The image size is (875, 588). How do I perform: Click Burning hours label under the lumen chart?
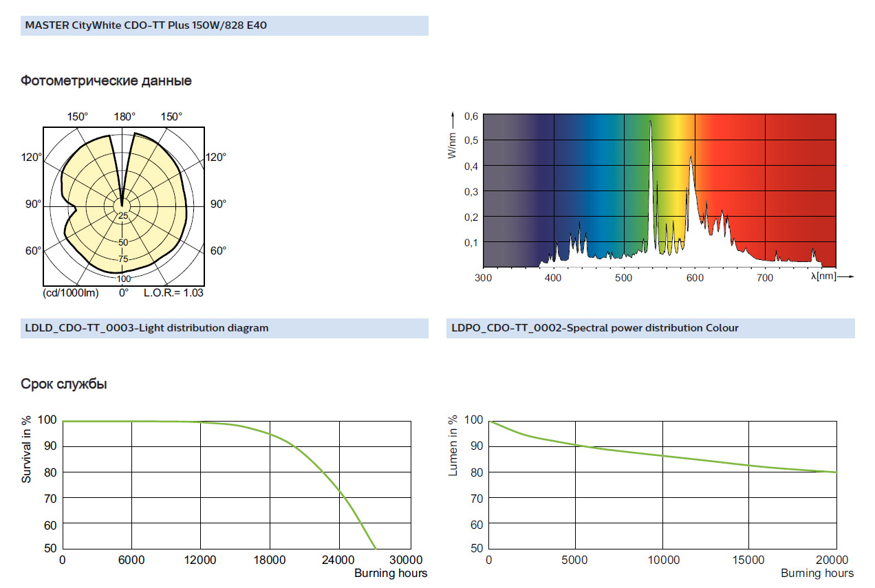(x=817, y=574)
